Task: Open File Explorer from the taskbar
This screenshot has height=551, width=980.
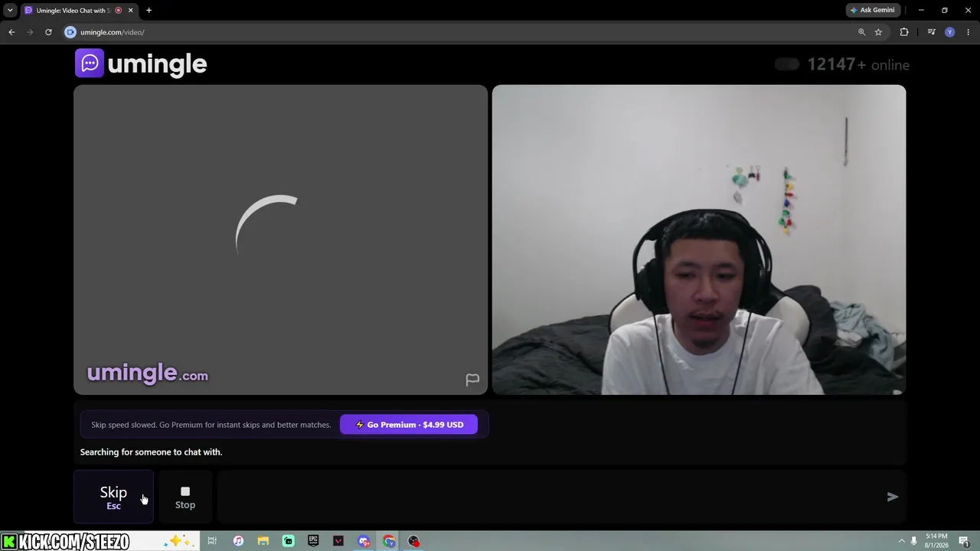Action: pos(263,541)
